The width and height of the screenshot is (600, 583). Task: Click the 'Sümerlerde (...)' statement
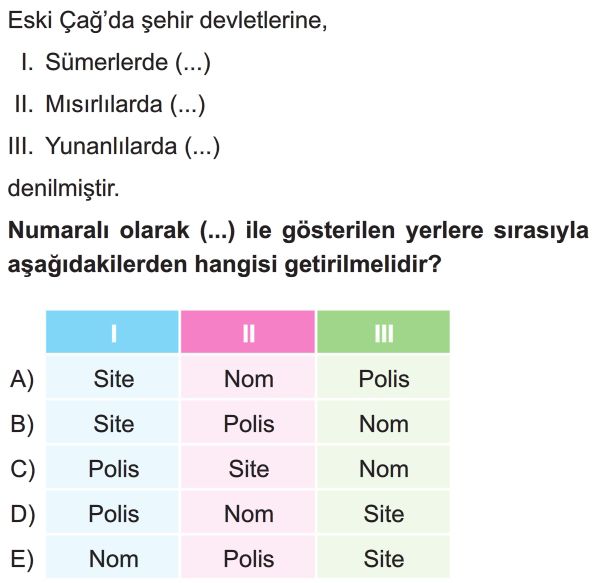(128, 62)
